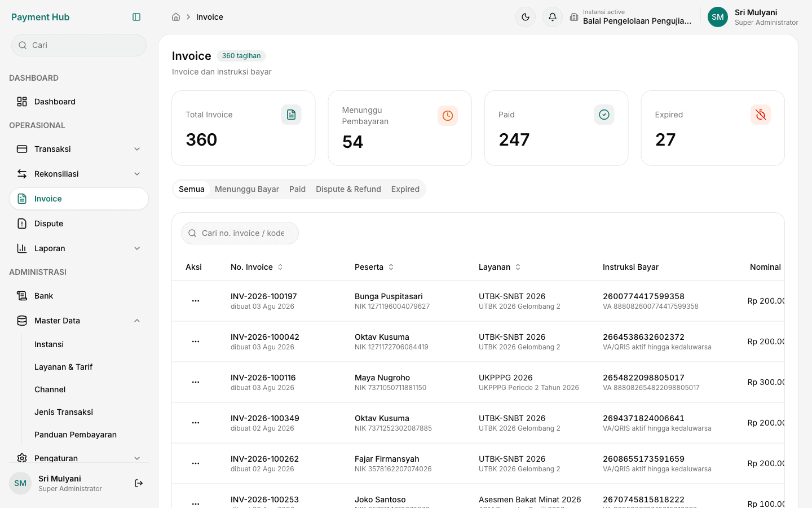The width and height of the screenshot is (812, 508).
Task: Collapse the Master Data menu
Action: [x=79, y=321]
